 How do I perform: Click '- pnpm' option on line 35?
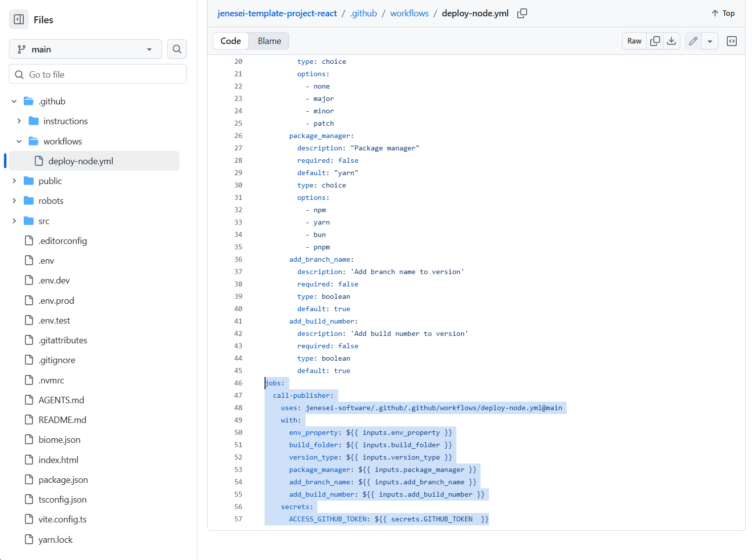click(317, 247)
